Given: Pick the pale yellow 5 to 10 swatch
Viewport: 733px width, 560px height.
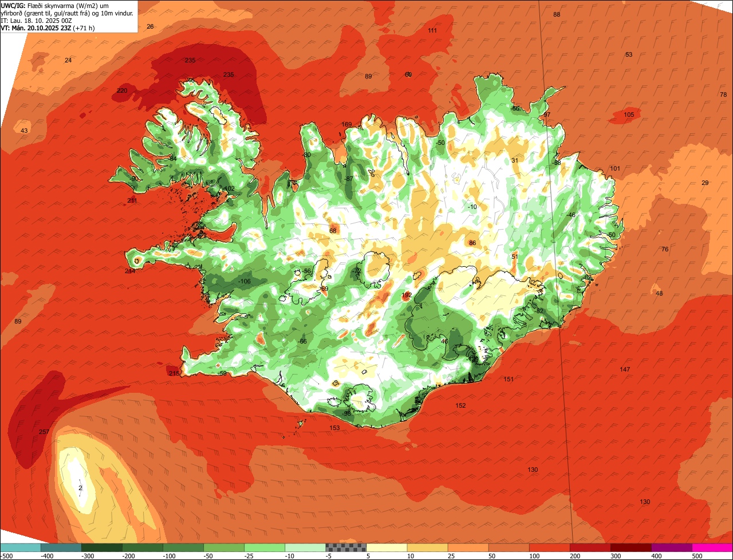Looking at the screenshot, I should pos(387,547).
